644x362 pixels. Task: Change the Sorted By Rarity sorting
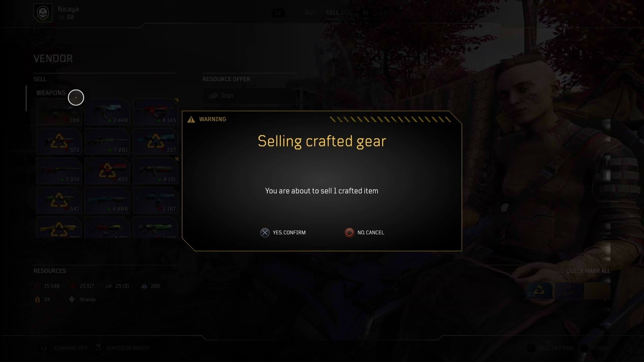[122, 348]
